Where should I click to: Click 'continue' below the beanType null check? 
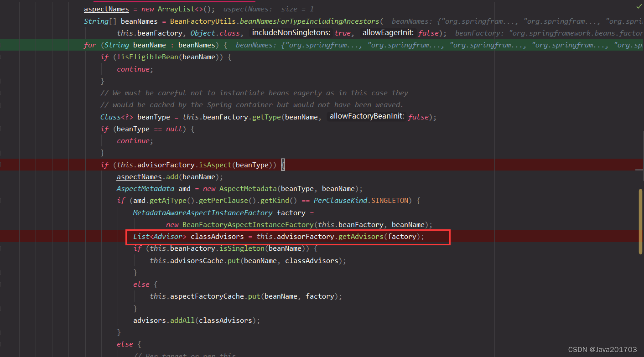click(133, 141)
